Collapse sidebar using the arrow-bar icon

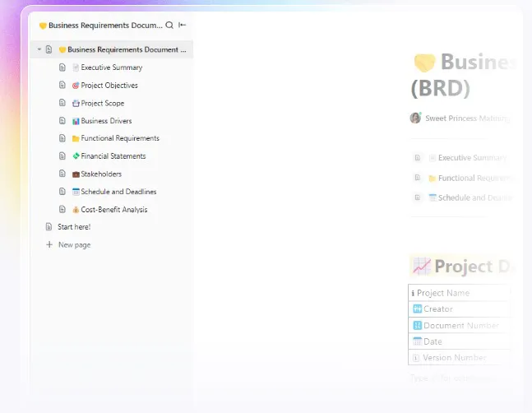183,25
